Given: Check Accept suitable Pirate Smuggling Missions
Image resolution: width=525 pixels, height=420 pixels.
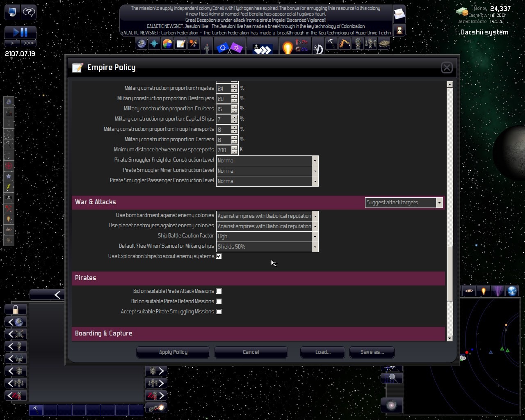Looking at the screenshot, I should point(219,312).
